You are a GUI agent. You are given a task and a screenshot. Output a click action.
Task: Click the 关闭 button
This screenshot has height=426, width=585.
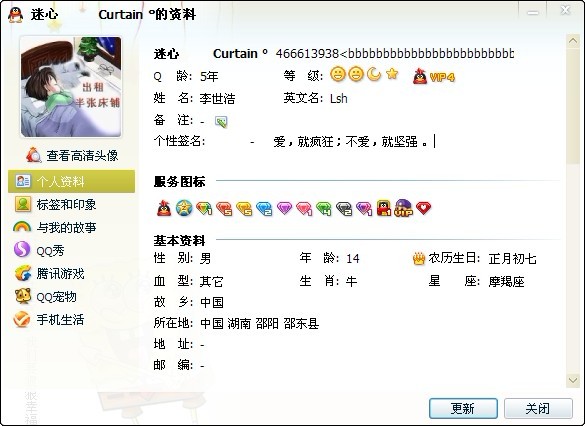pyautogui.click(x=538, y=408)
